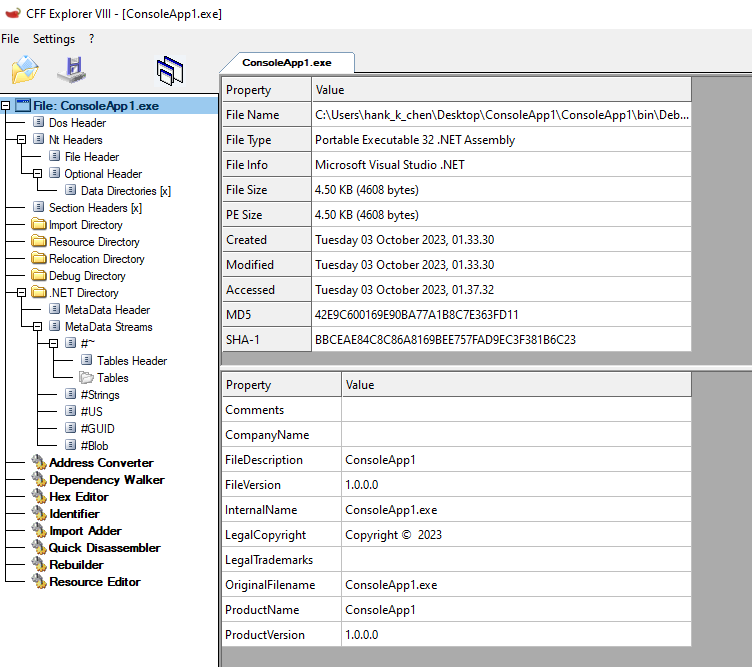Click the Rebuilder tool icon
The height and width of the screenshot is (667, 752).
(39, 564)
